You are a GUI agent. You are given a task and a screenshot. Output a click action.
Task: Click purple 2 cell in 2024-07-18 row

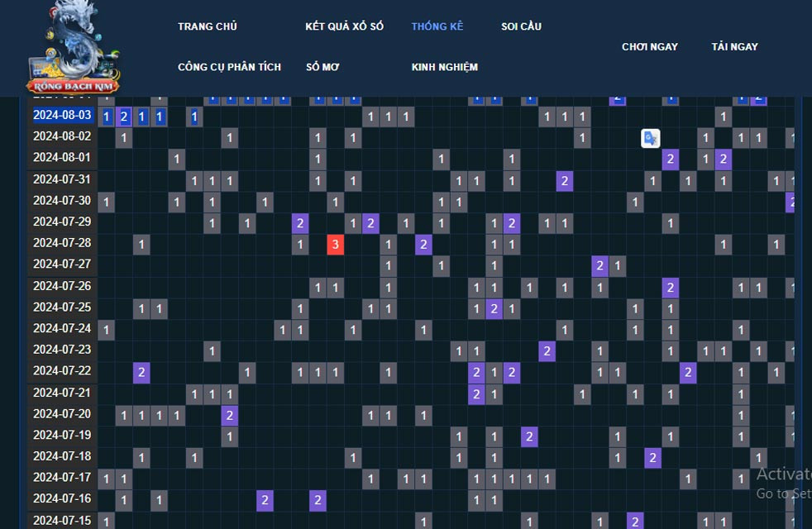click(x=652, y=457)
